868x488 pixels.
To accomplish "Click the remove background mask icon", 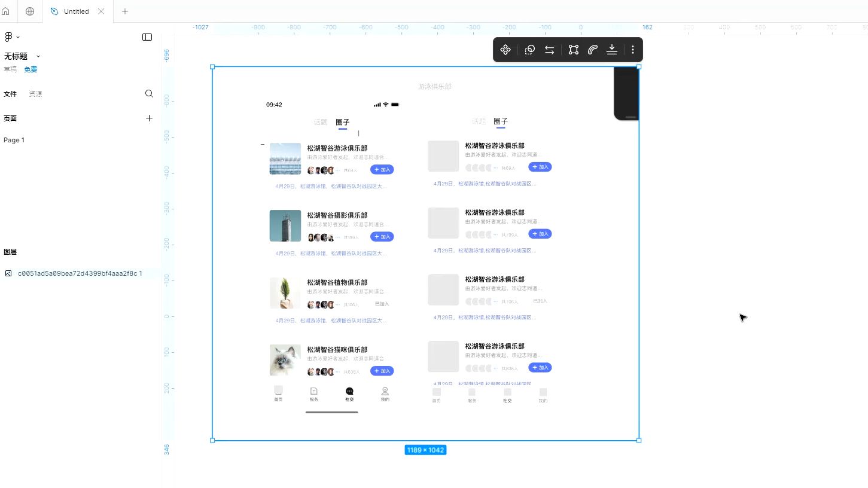I will pos(529,50).
